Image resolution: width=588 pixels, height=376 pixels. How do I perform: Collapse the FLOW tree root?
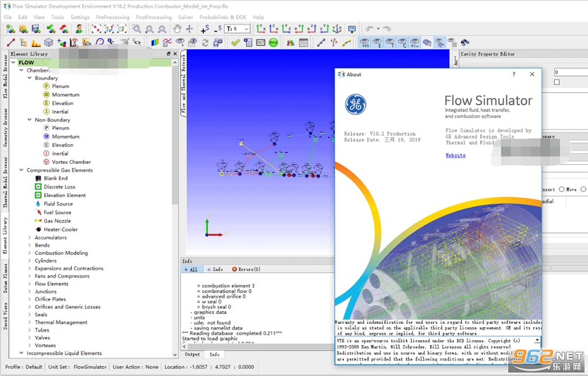click(14, 62)
